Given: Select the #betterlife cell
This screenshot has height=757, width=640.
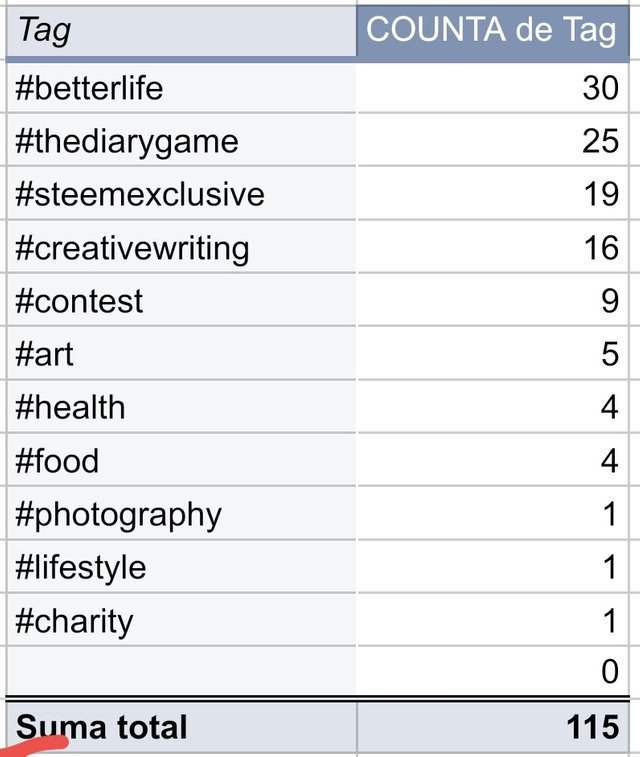Looking at the screenshot, I should (181, 88).
